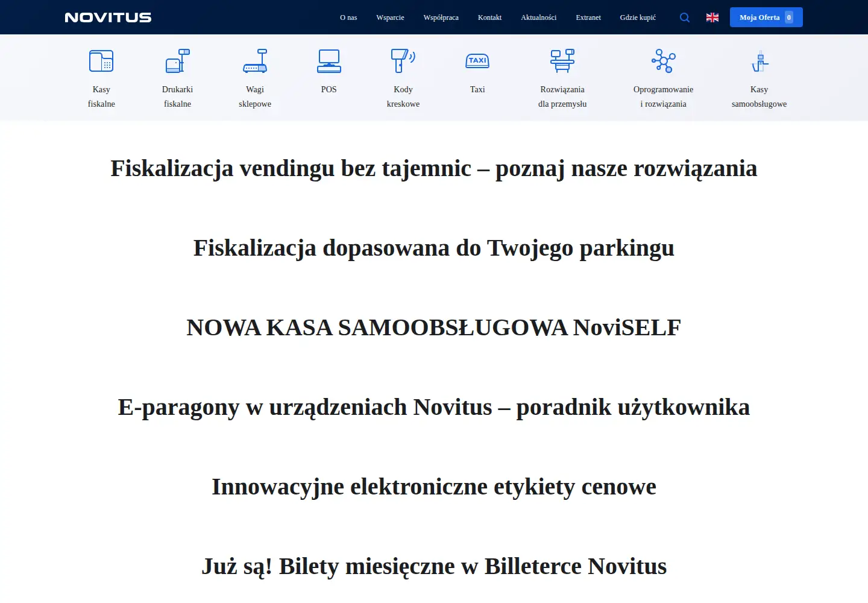This screenshot has height=603, width=868.
Task: Open the Bilety miesięczne w Billeterce article
Action: tap(434, 567)
